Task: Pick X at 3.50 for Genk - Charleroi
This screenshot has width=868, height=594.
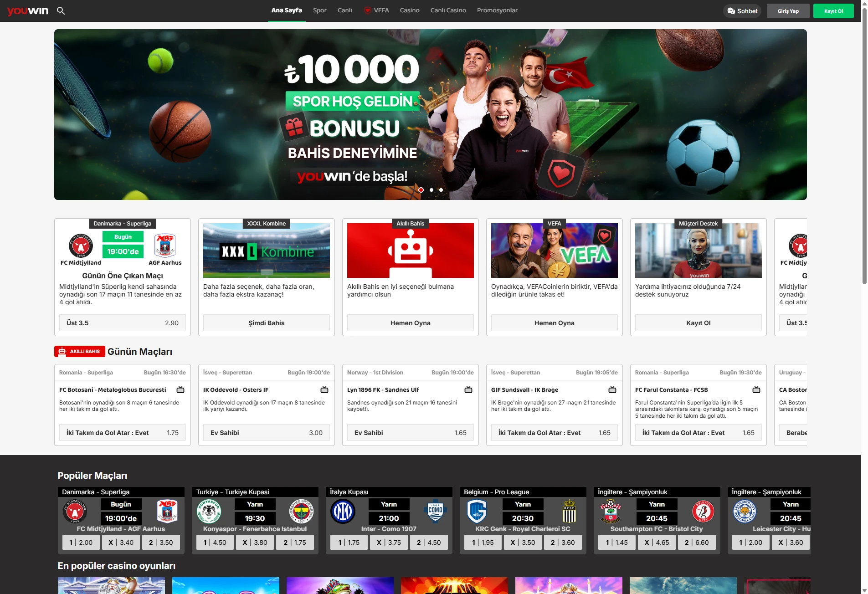Action: click(x=523, y=543)
